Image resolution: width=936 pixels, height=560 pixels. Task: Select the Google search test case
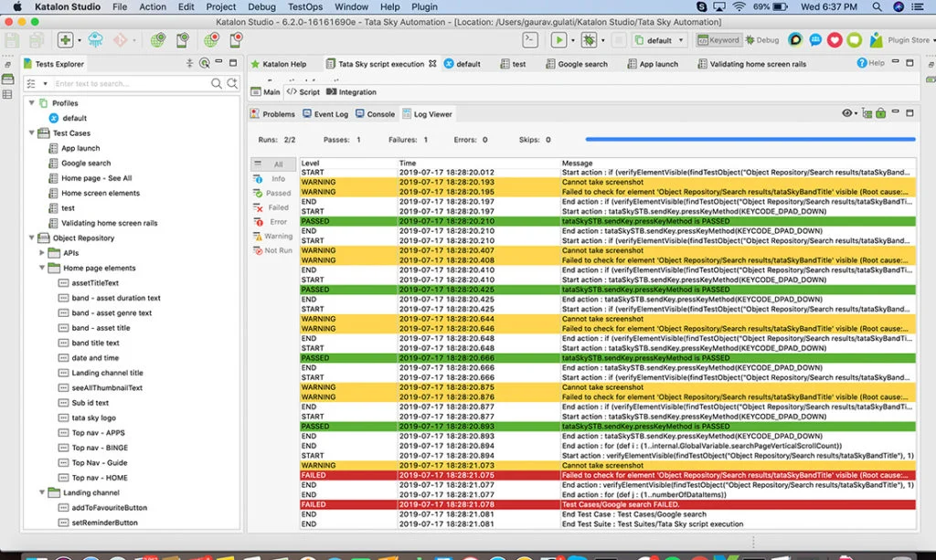click(89, 163)
